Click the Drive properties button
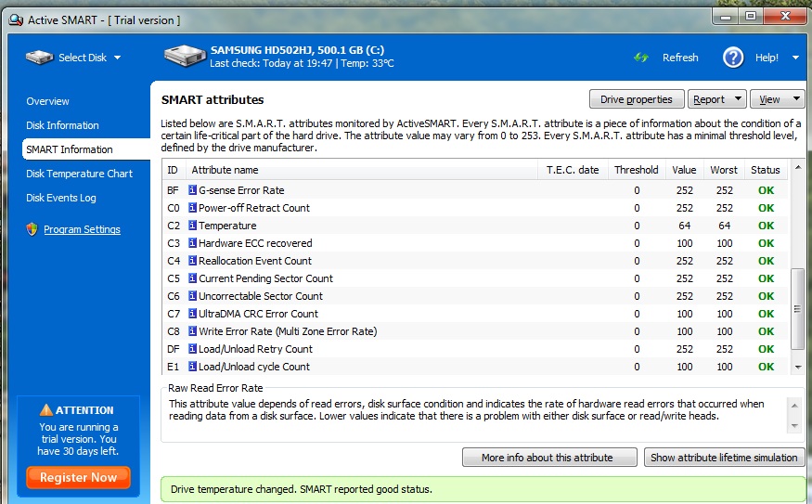812x504 pixels. [x=637, y=99]
